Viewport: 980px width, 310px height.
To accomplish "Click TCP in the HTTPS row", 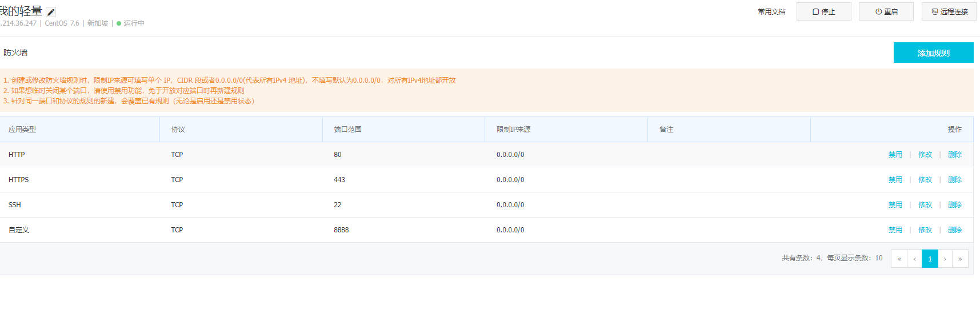I will (x=177, y=179).
